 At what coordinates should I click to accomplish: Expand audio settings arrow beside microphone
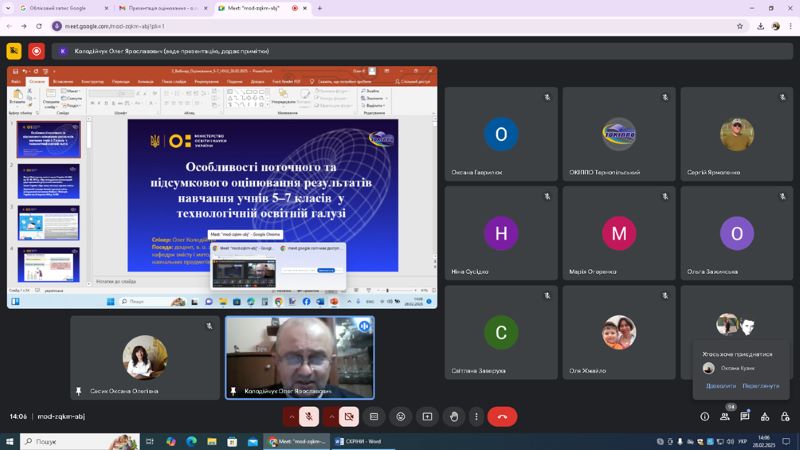291,417
